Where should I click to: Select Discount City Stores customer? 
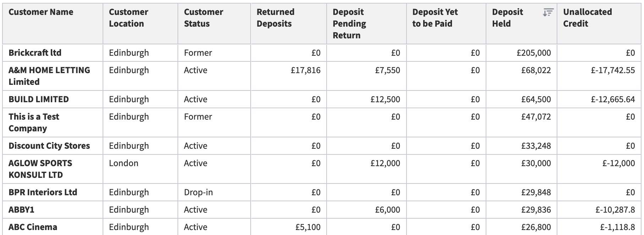49,146
